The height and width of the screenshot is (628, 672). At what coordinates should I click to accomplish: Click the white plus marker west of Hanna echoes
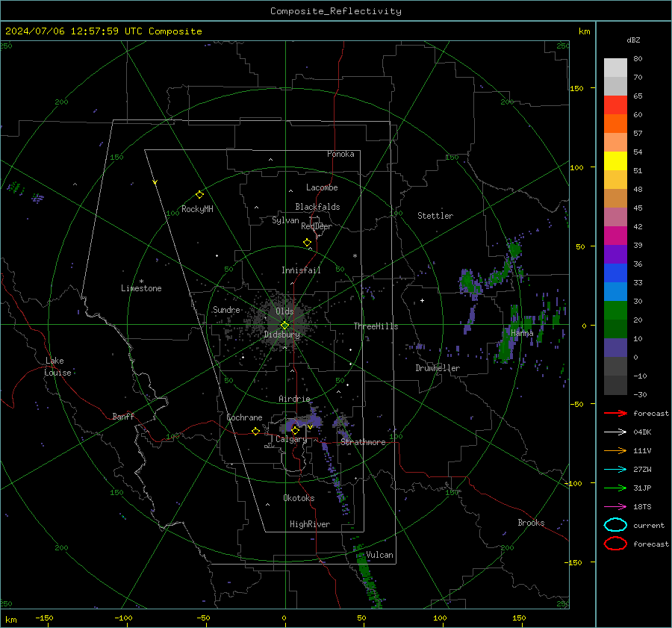(422, 300)
